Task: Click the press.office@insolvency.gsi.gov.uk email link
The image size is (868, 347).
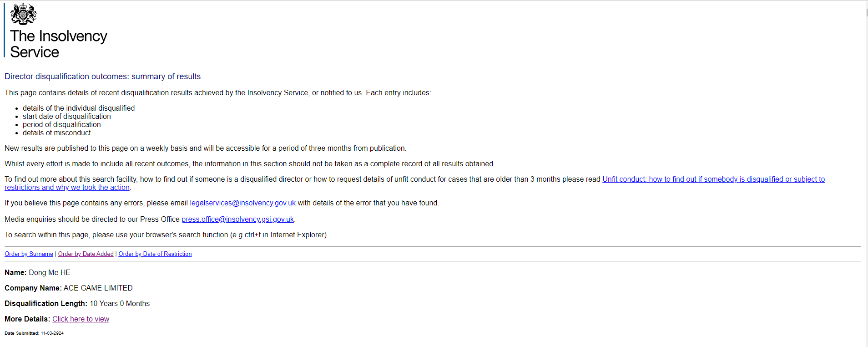Action: click(237, 219)
